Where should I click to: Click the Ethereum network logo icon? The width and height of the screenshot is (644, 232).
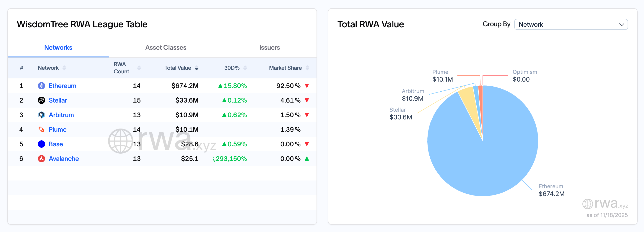pyautogui.click(x=41, y=86)
